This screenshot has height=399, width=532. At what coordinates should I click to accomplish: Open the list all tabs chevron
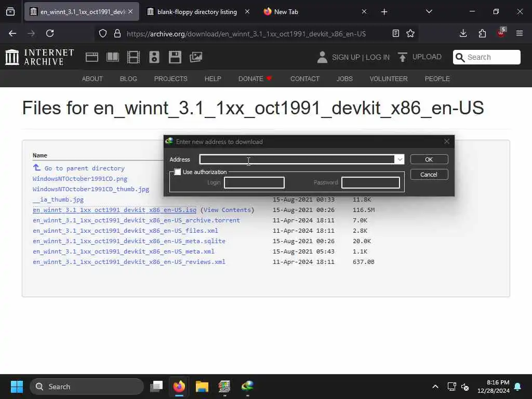click(429, 11)
